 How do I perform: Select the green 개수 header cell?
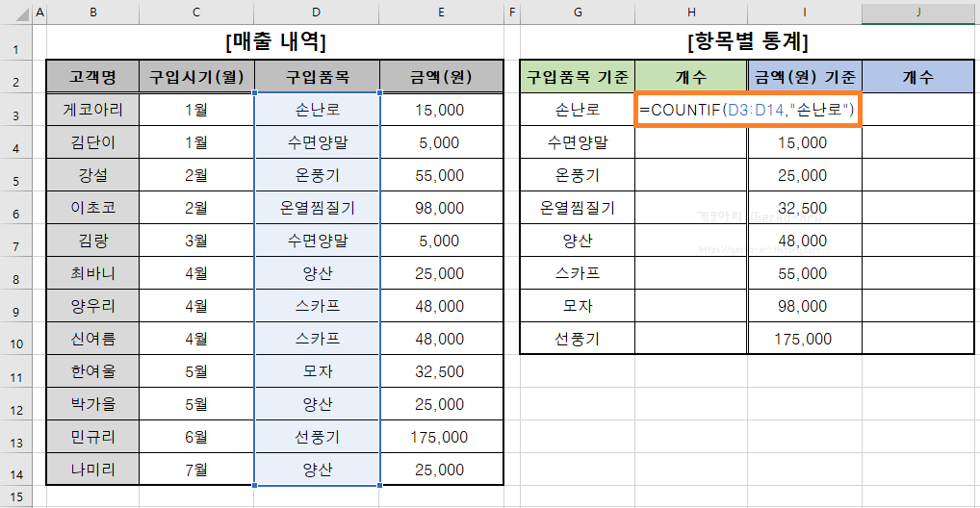(x=691, y=77)
